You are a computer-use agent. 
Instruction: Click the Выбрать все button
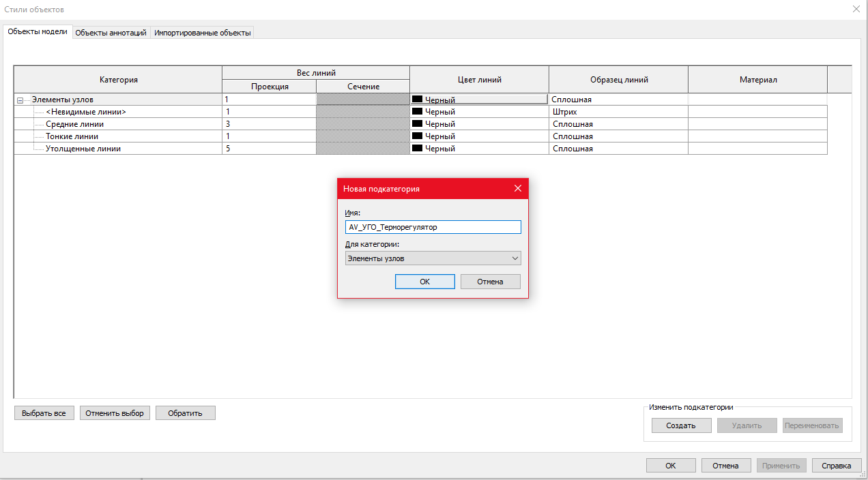[44, 413]
